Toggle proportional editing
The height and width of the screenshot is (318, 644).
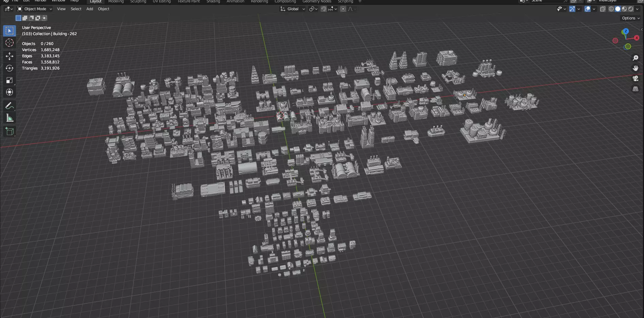343,9
